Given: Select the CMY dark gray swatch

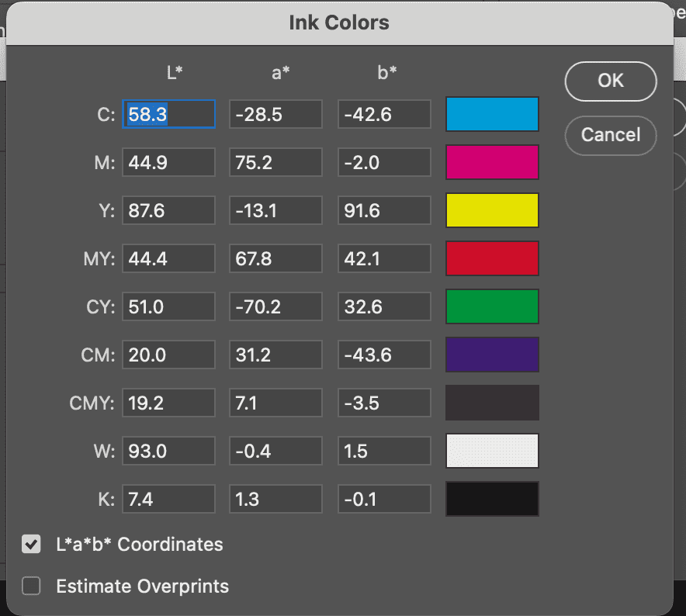Looking at the screenshot, I should click(x=492, y=403).
